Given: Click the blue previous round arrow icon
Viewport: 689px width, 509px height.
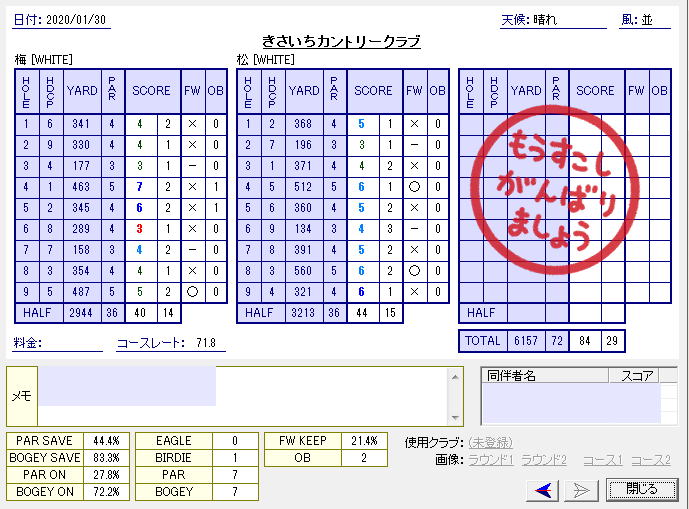Looking at the screenshot, I should pos(545,489).
